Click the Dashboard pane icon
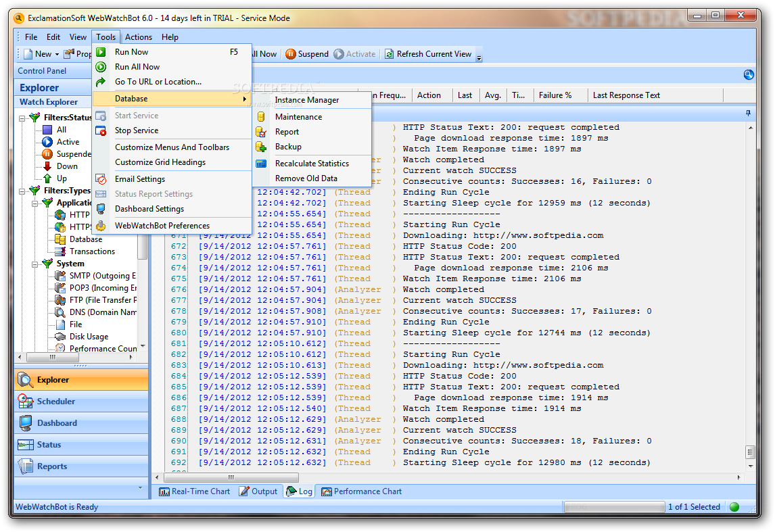 pyautogui.click(x=25, y=423)
